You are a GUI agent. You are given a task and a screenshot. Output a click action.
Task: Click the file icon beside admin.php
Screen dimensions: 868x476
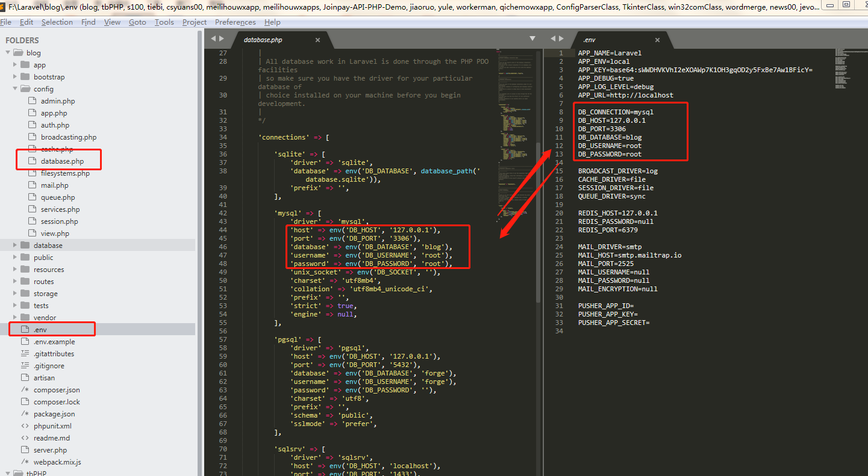[33, 101]
